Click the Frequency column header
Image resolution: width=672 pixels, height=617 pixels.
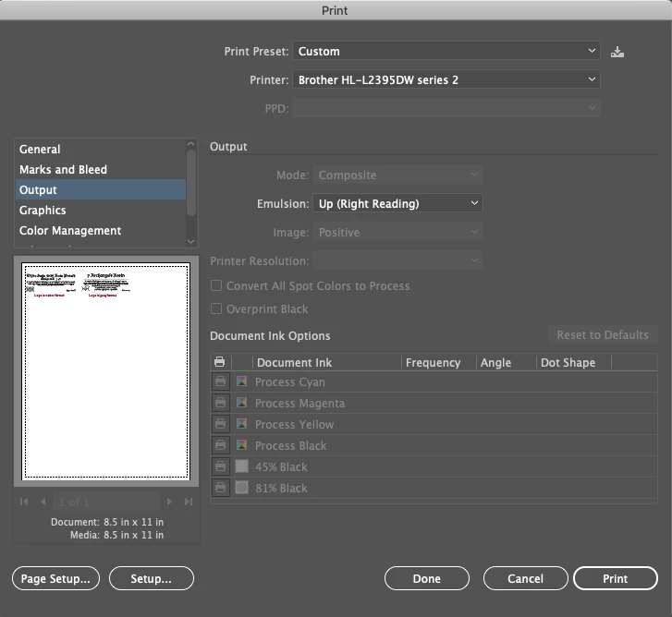[x=438, y=362]
